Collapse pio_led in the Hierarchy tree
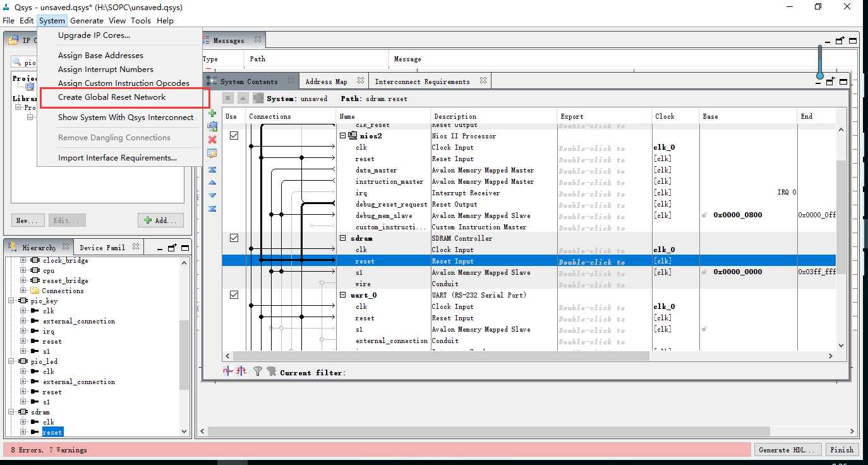Image resolution: width=868 pixels, height=465 pixels. [11, 361]
